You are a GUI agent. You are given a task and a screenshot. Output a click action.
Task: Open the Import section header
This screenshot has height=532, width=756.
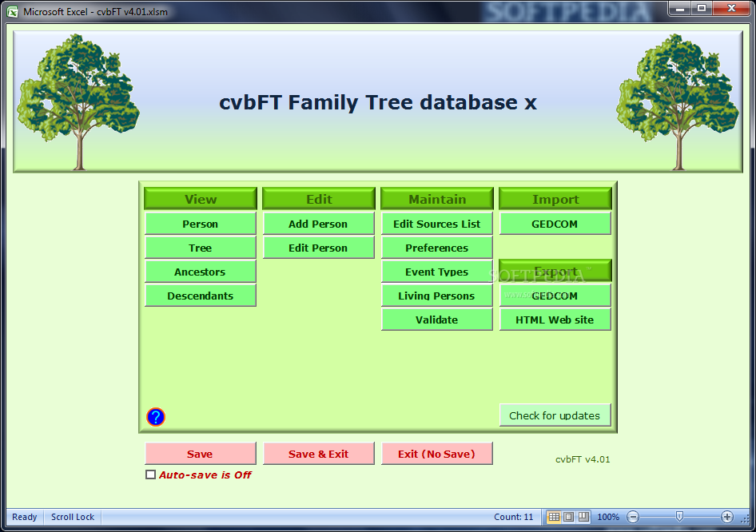[x=555, y=199]
